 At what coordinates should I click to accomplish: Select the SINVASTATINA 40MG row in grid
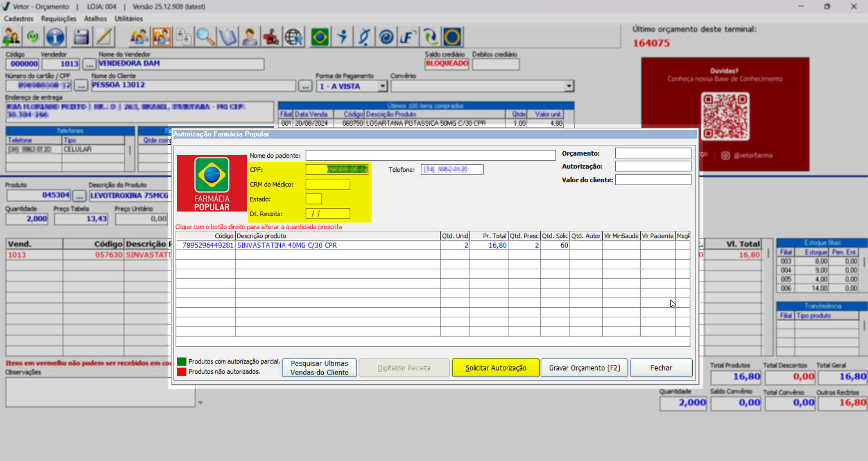point(287,245)
